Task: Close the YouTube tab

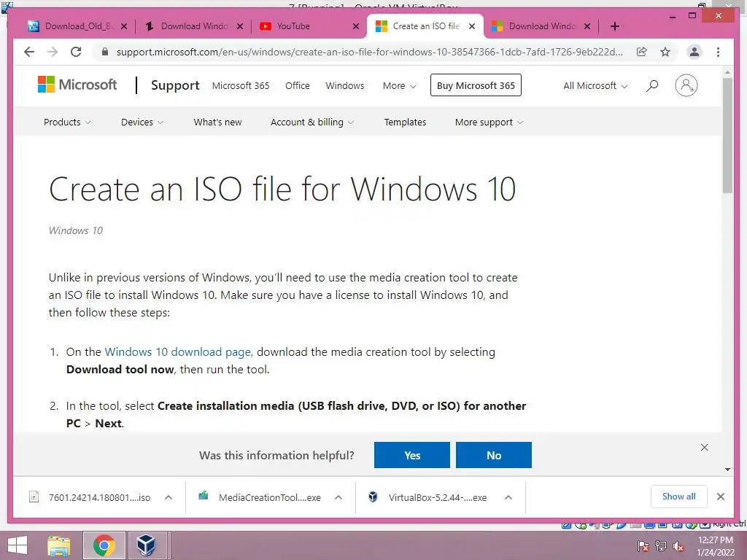Action: [x=356, y=26]
